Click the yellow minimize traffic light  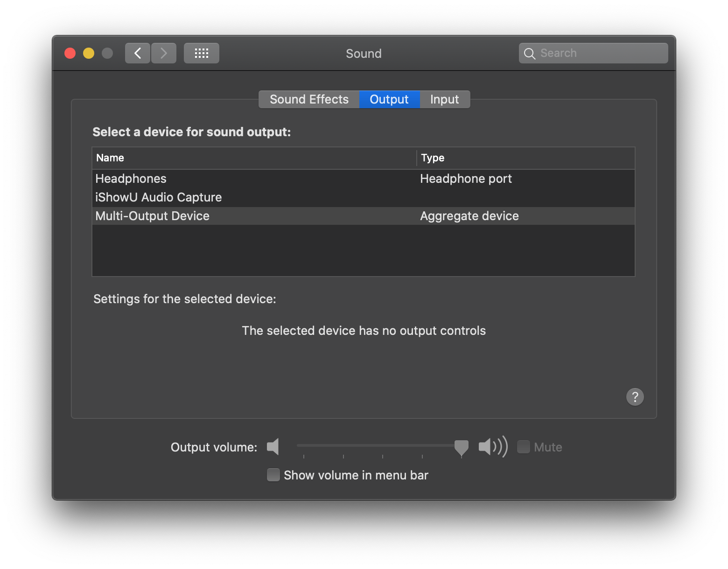pyautogui.click(x=88, y=53)
